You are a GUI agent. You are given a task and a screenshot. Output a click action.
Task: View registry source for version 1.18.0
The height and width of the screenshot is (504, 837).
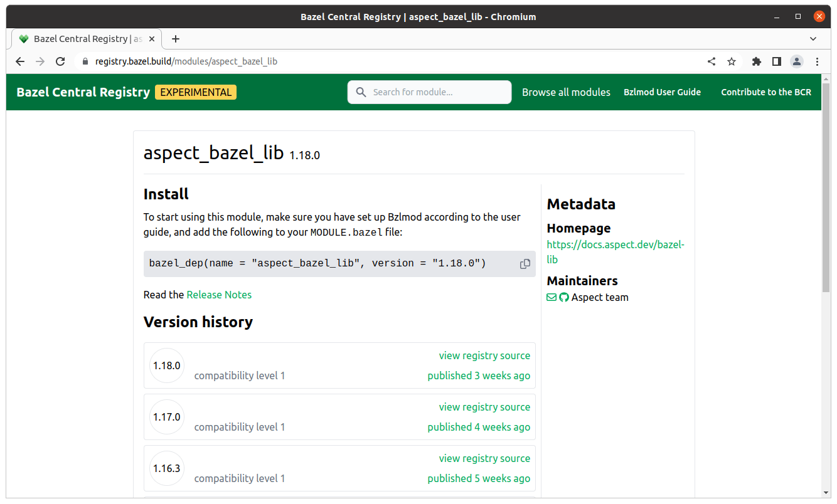click(484, 355)
